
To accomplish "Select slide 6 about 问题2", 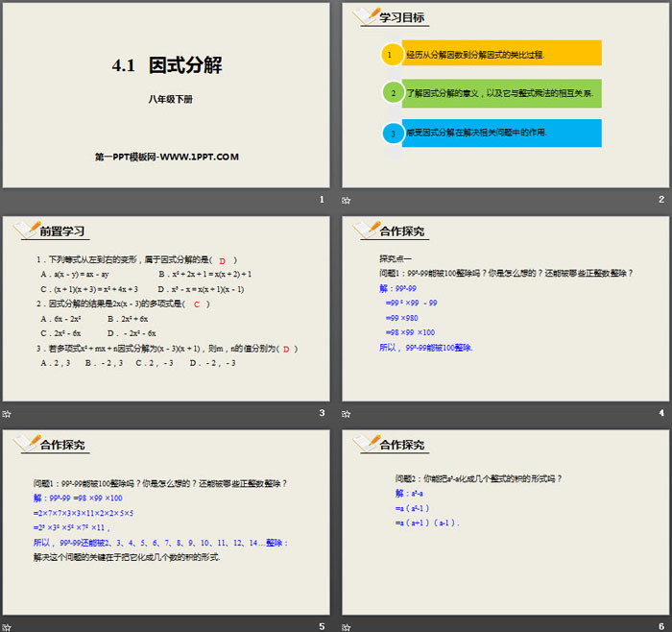I will [x=505, y=520].
